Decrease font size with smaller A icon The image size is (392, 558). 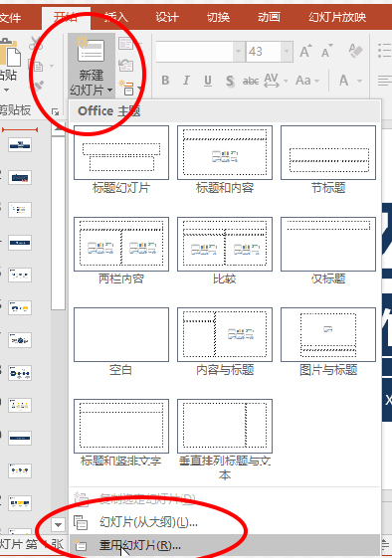click(326, 52)
